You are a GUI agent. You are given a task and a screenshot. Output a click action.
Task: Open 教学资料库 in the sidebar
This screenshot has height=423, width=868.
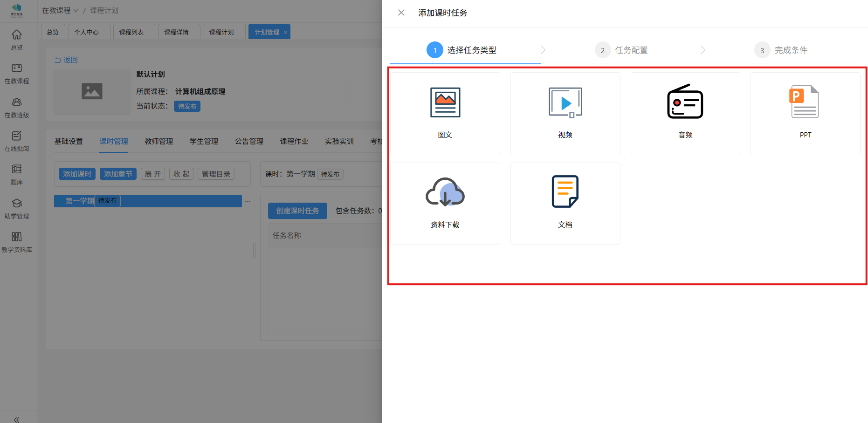click(17, 242)
